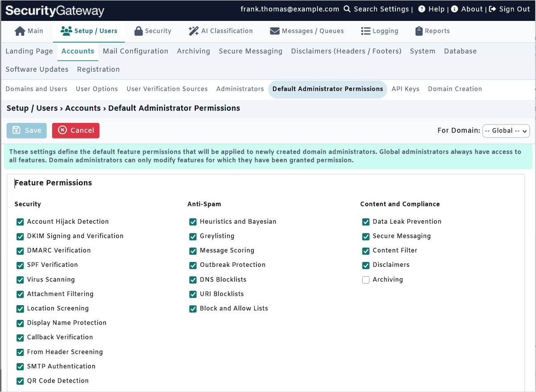The height and width of the screenshot is (392, 536).
Task: Uncheck Account Hijack Detection
Action: [20, 222]
